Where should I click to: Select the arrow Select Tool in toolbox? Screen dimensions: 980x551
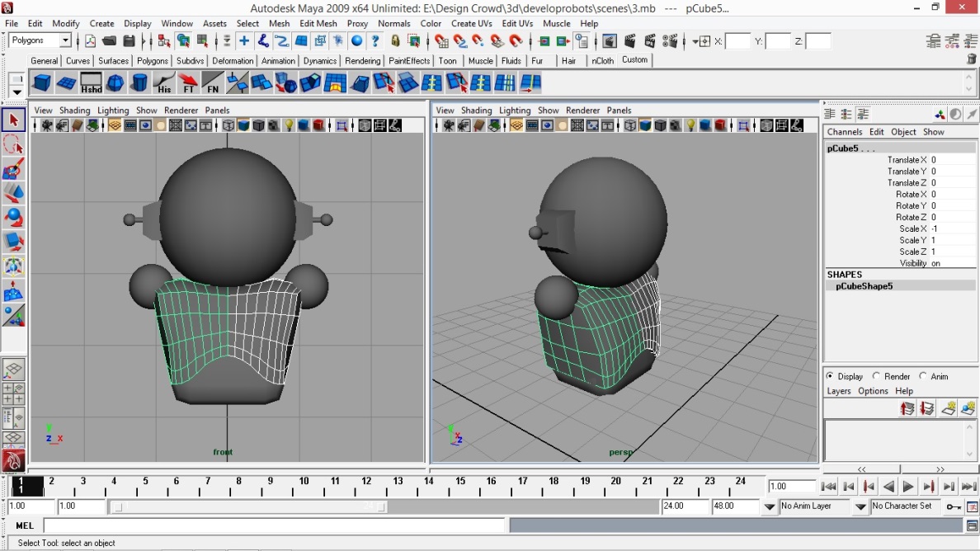(x=14, y=120)
